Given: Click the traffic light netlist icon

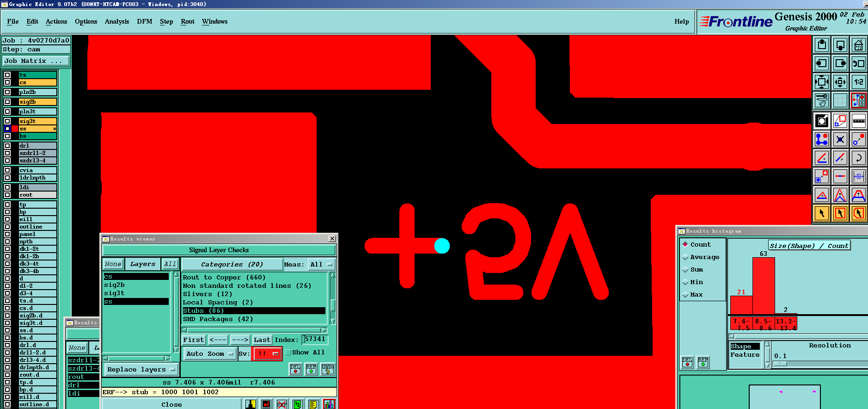Looking at the screenshot, I should 859,100.
